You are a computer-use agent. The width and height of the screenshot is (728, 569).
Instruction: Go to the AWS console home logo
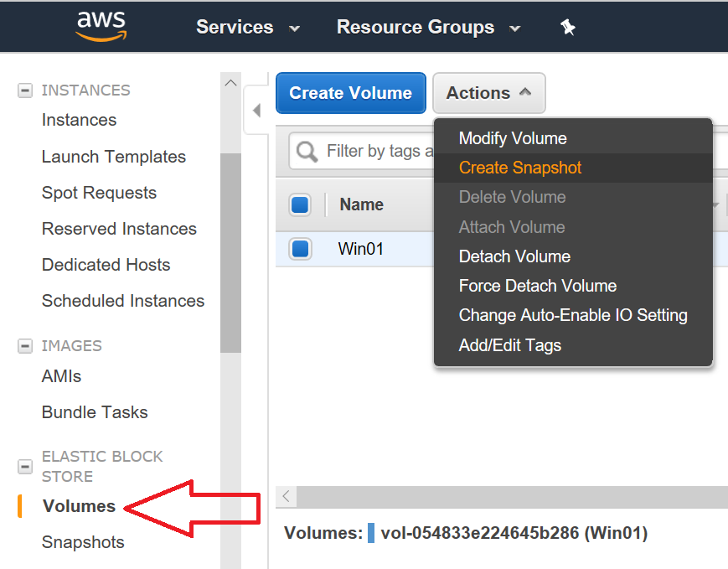[101, 27]
